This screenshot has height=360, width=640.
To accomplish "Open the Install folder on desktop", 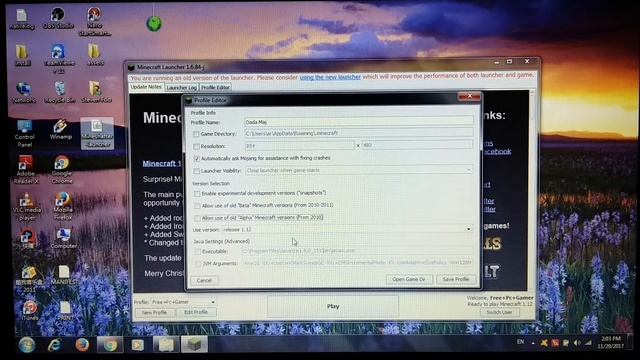I will coord(22,55).
